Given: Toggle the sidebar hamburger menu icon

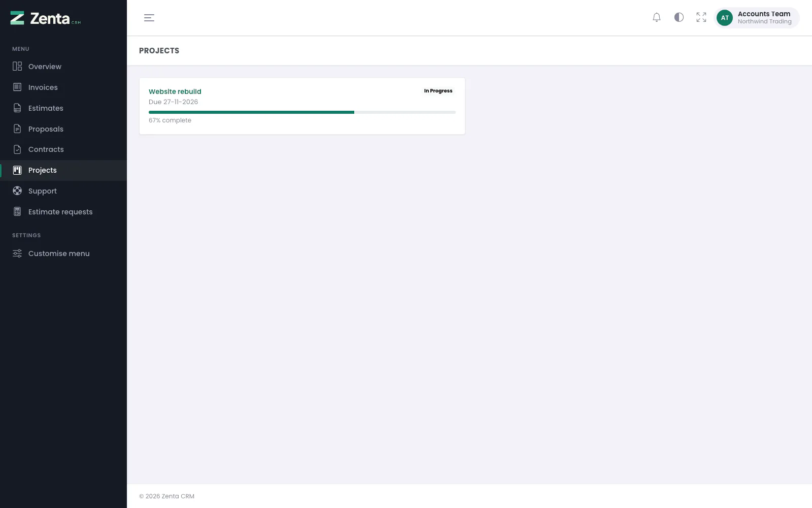Looking at the screenshot, I should click(x=149, y=18).
